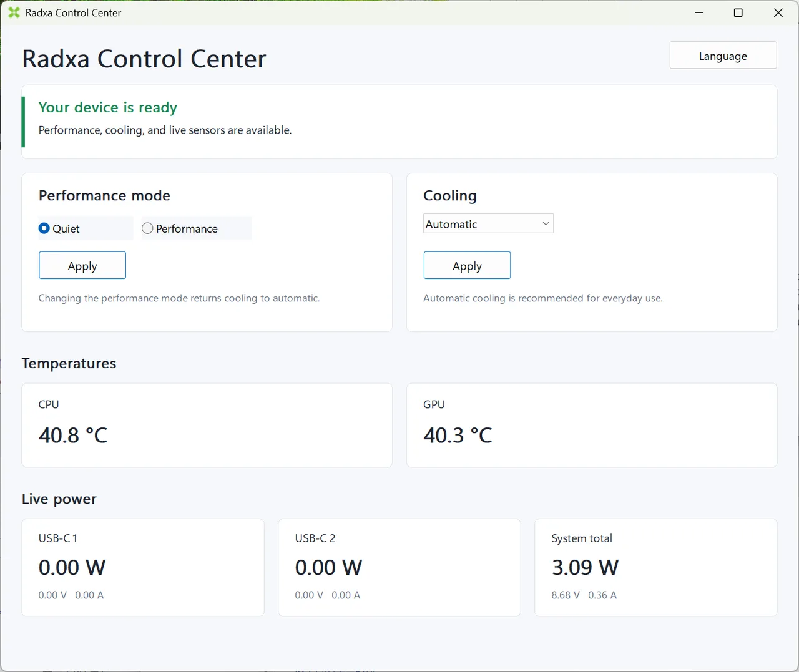Click the 'Temperatures' section heading
This screenshot has width=799, height=672.
69,363
